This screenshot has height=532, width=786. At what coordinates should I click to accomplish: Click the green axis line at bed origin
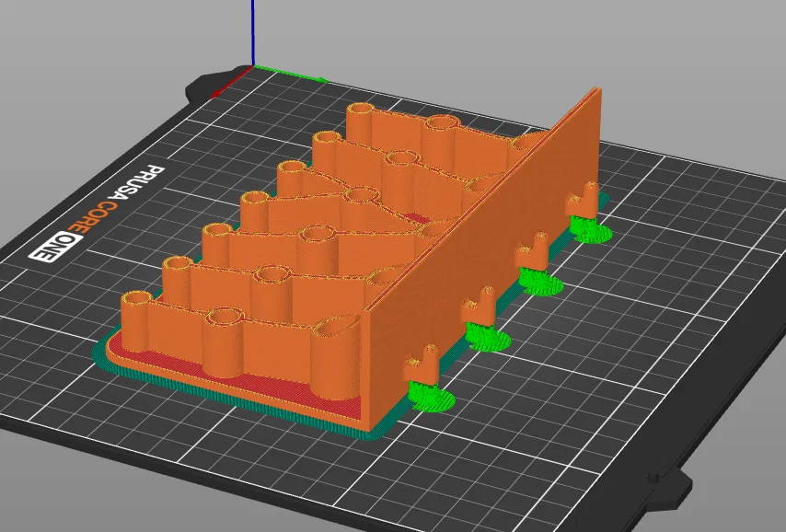290,74
